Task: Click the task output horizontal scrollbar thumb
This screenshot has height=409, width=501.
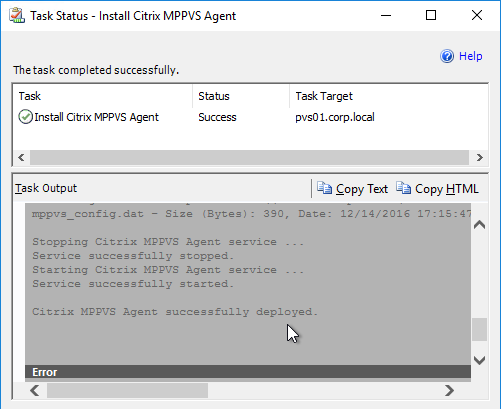Action: (127, 390)
